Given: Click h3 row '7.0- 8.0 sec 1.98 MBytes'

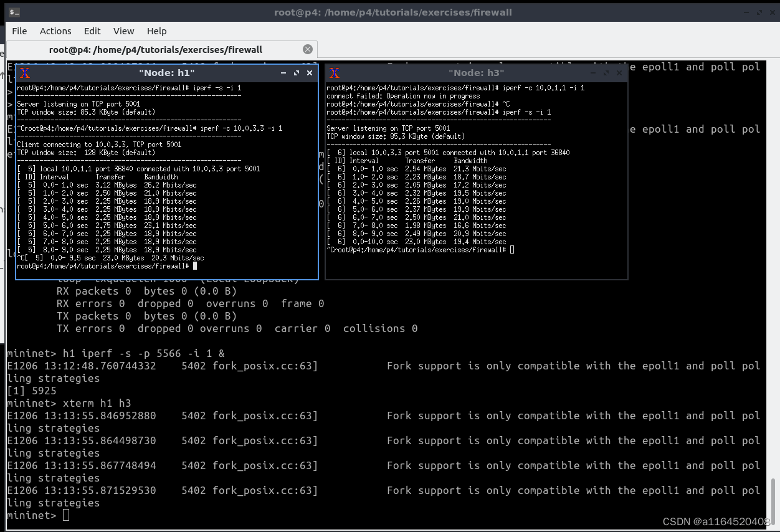Looking at the screenshot, I should [416, 226].
